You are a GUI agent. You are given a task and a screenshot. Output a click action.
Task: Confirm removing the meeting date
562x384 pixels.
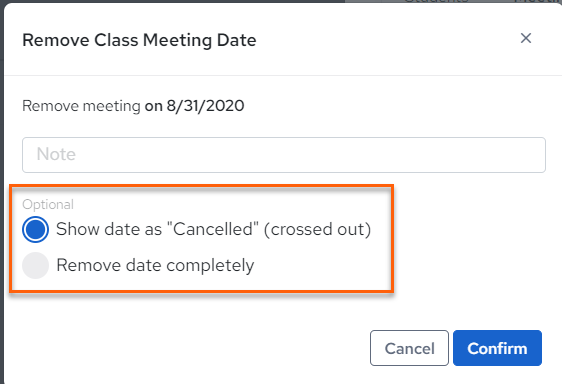pyautogui.click(x=497, y=348)
